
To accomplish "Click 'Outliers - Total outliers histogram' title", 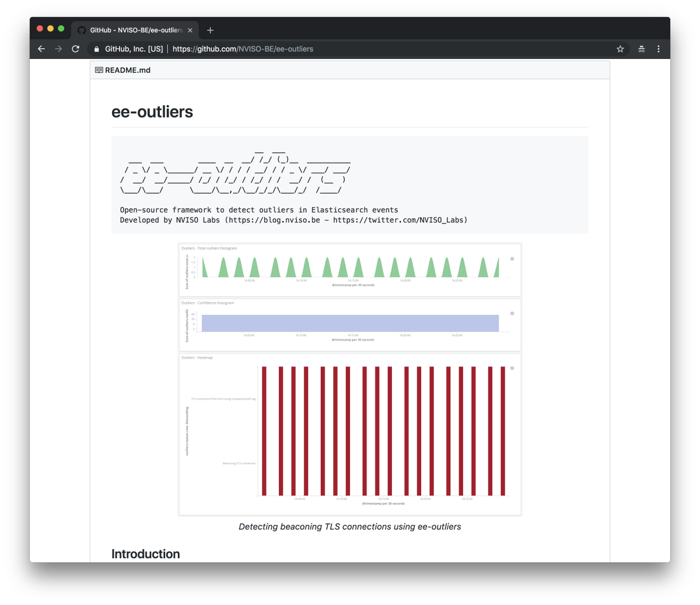I will click(x=209, y=249).
